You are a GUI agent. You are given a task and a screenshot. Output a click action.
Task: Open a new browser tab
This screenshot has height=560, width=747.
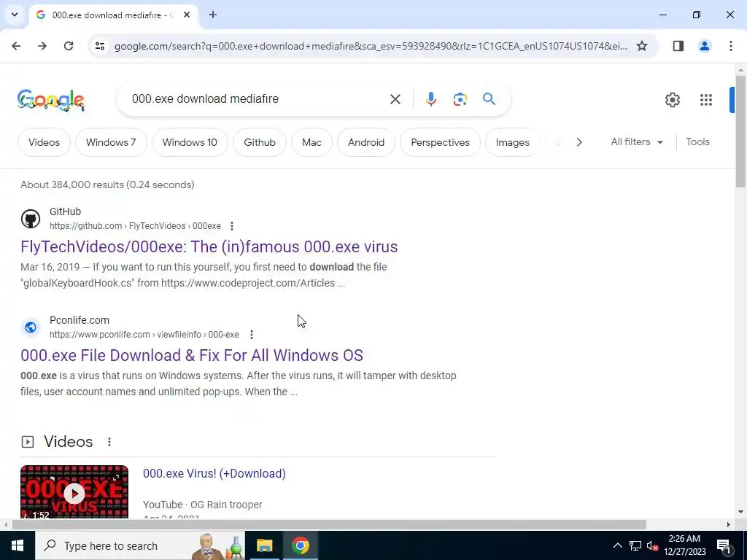tap(213, 15)
